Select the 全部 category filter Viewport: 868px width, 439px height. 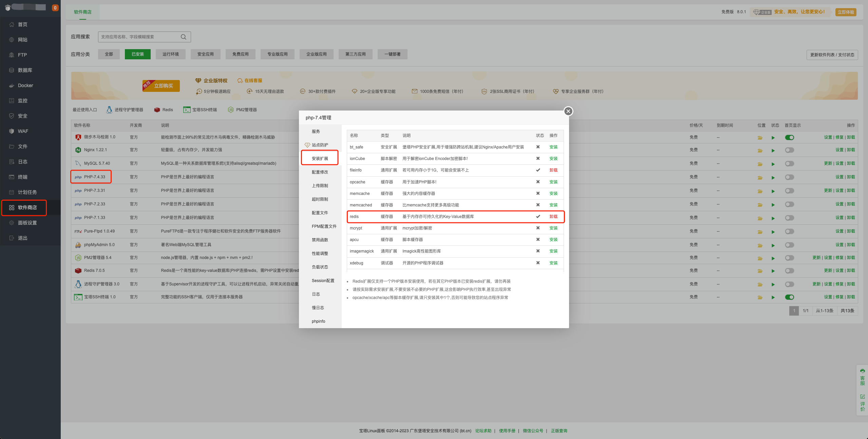pos(109,54)
